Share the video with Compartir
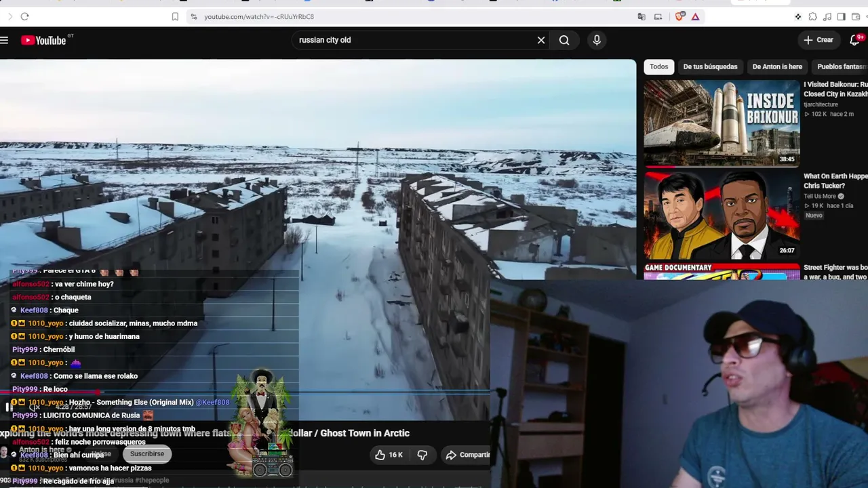This screenshot has width=868, height=488. pos(467,455)
